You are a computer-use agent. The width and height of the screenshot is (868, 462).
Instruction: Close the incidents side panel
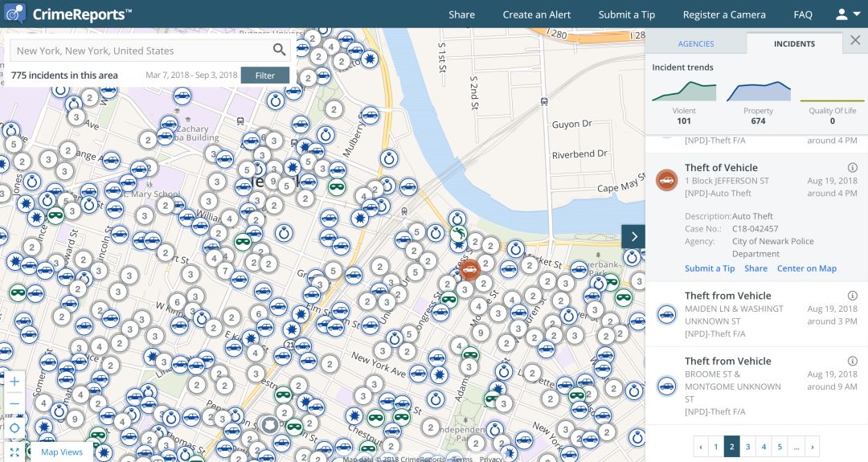coord(855,40)
